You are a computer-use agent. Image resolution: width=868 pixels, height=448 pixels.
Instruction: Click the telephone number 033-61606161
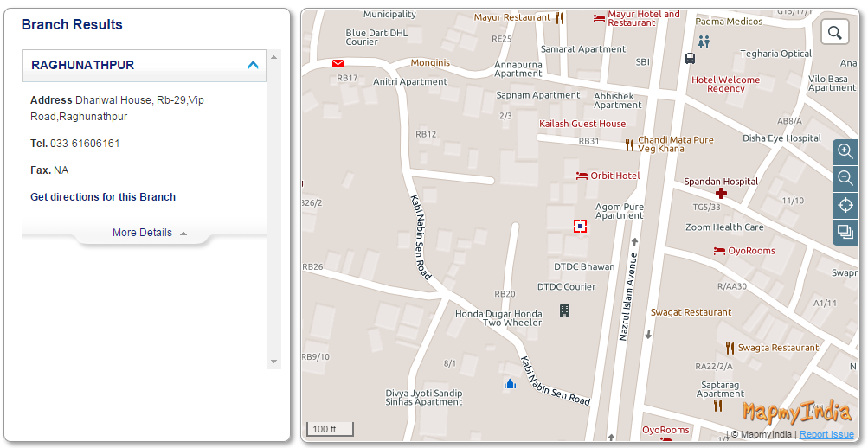coord(86,144)
